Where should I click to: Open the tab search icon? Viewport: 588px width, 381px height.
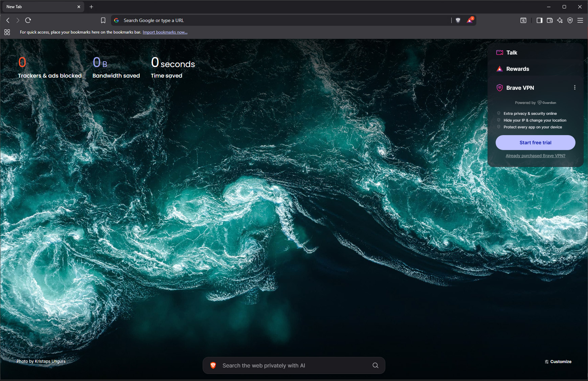coord(523,20)
